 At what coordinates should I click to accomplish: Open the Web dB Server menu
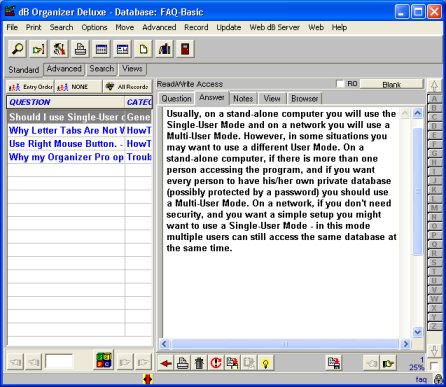[275, 27]
